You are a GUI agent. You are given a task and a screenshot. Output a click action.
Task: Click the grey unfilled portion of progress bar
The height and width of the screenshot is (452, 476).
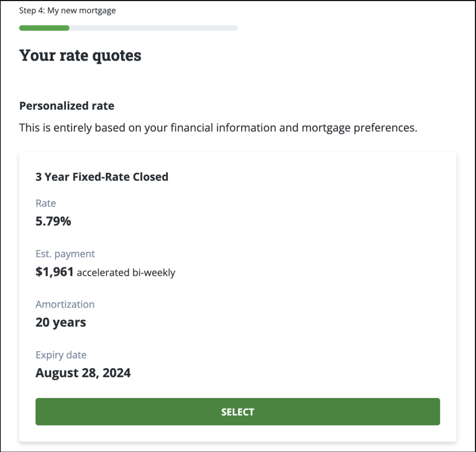tap(153, 28)
